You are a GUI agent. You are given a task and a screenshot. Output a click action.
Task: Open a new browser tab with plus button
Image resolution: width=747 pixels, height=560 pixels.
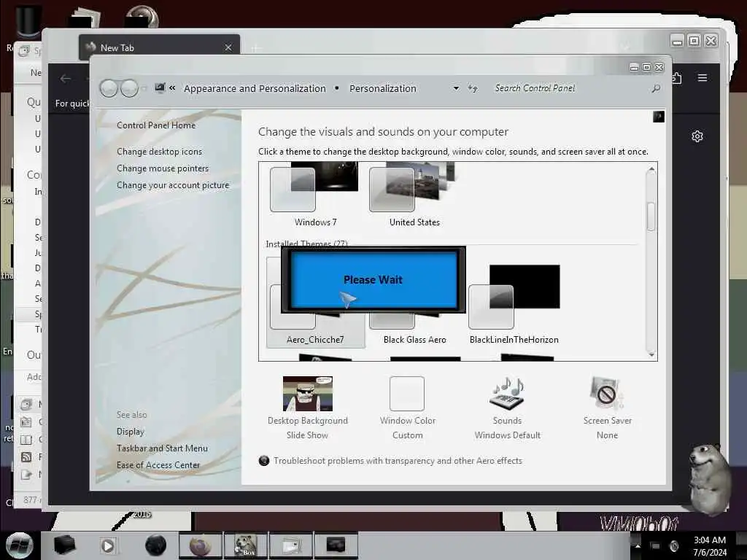click(256, 48)
